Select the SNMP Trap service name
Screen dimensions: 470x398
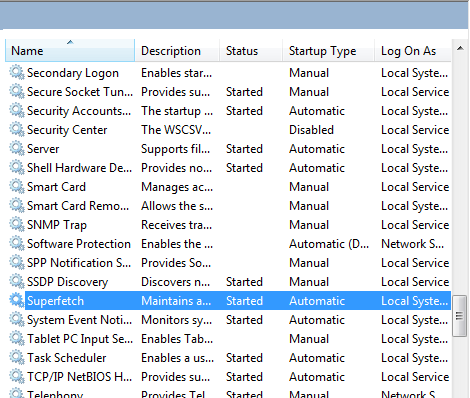tap(57, 225)
